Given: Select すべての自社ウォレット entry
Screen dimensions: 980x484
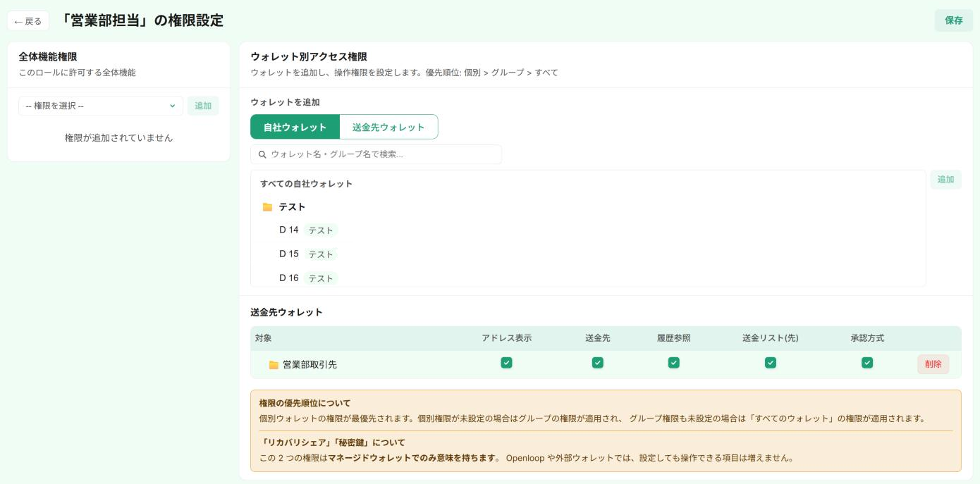Looking at the screenshot, I should [x=306, y=184].
